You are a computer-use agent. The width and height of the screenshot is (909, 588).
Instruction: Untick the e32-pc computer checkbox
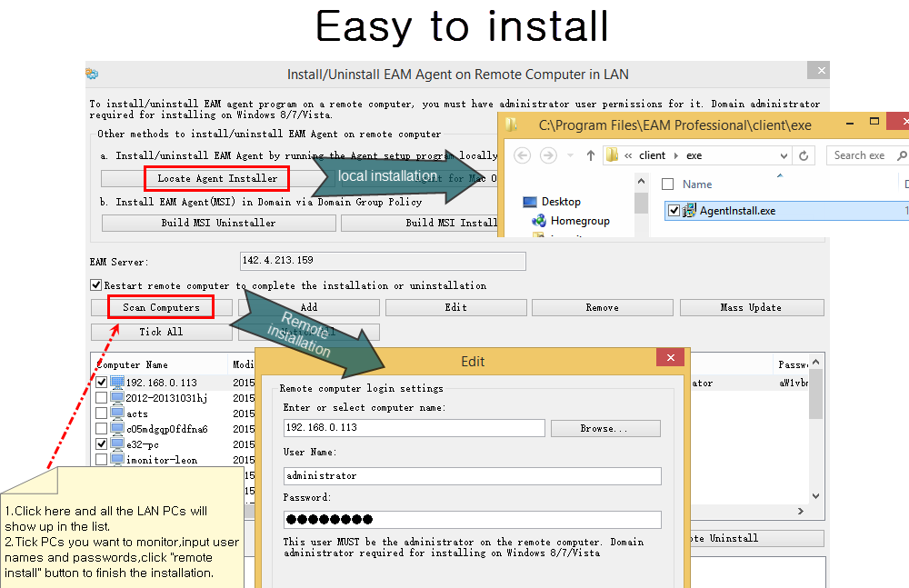[102, 444]
